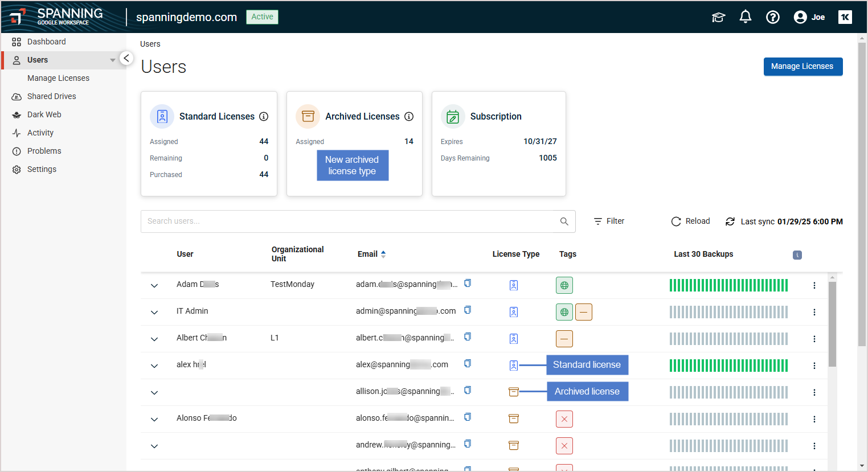This screenshot has height=472, width=868.
Task: Click the Last 30 Backups info icon
Action: [797, 255]
